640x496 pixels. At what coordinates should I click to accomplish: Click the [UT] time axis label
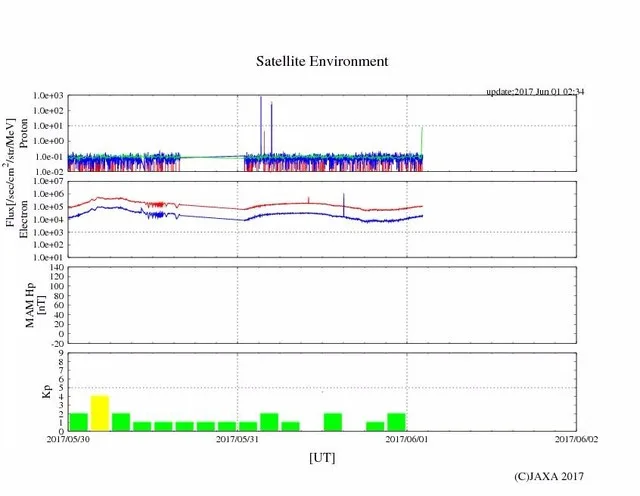coord(321,457)
